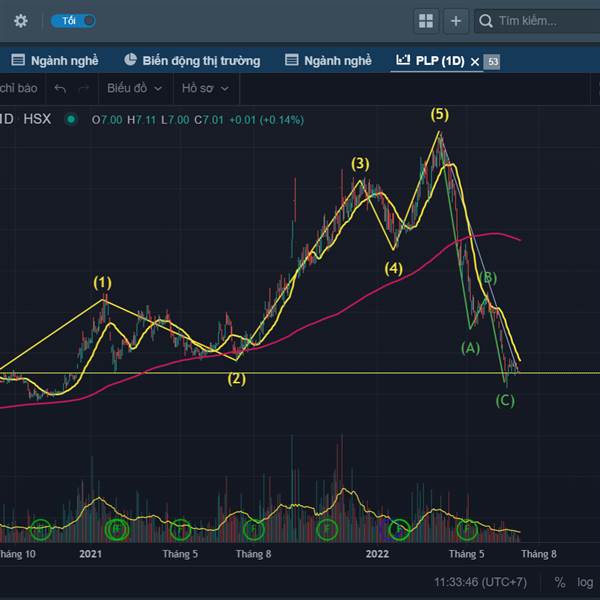Select the green (B) correction label
600x600 pixels.
(x=489, y=278)
